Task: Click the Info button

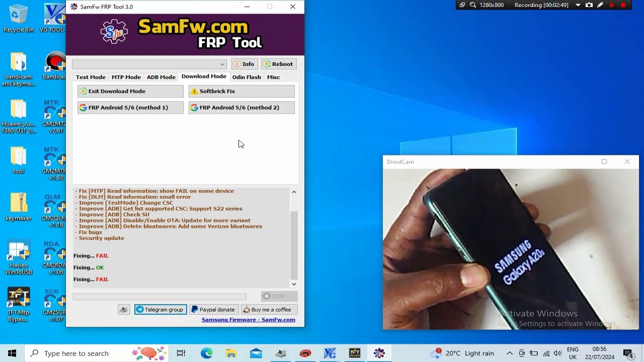Action: [245, 64]
